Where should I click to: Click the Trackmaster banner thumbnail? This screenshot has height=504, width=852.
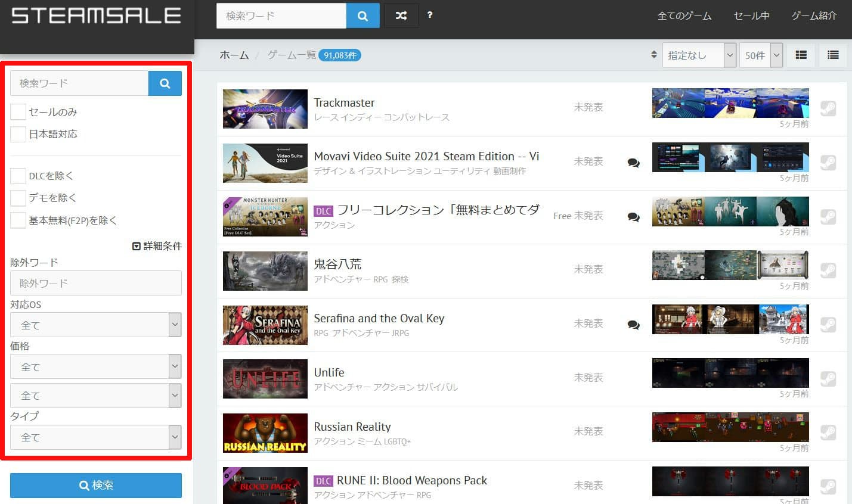pos(265,109)
